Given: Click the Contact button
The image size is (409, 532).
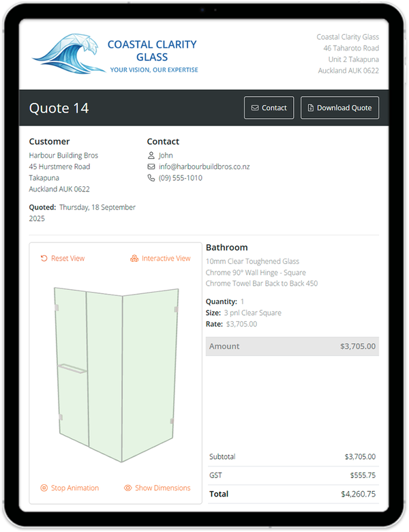Looking at the screenshot, I should (x=269, y=108).
